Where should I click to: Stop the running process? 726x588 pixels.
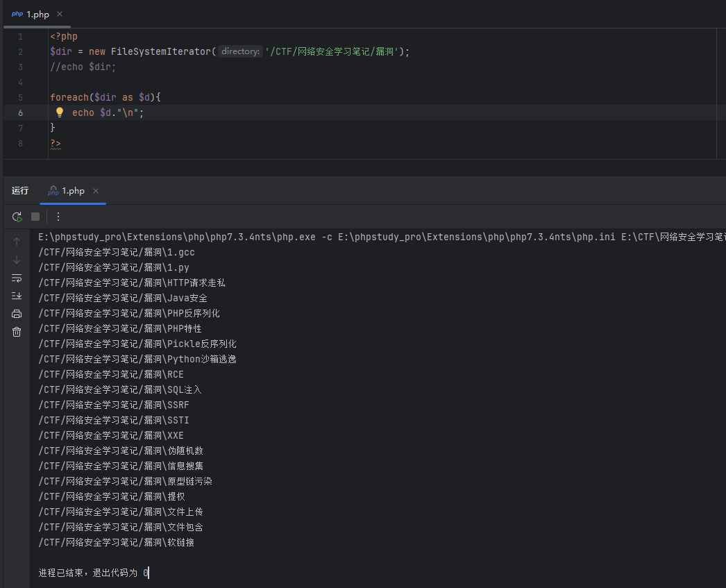[x=35, y=217]
